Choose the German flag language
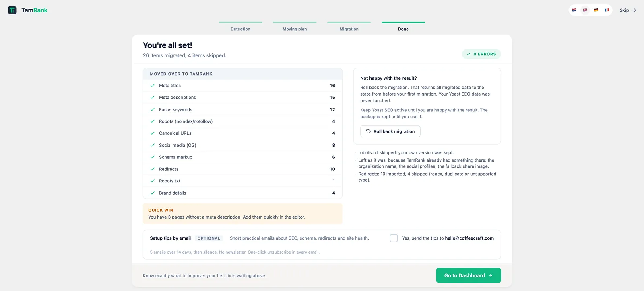 click(x=596, y=10)
